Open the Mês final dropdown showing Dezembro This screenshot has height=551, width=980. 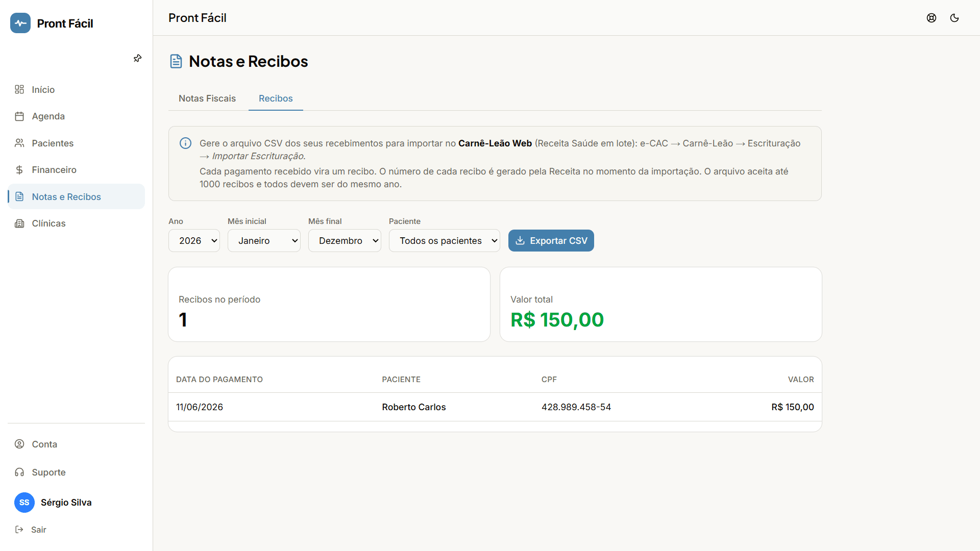pyautogui.click(x=345, y=241)
